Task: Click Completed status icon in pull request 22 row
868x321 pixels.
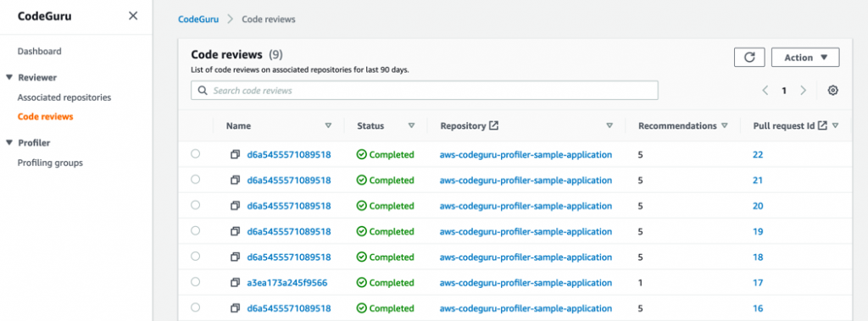Action: 361,155
